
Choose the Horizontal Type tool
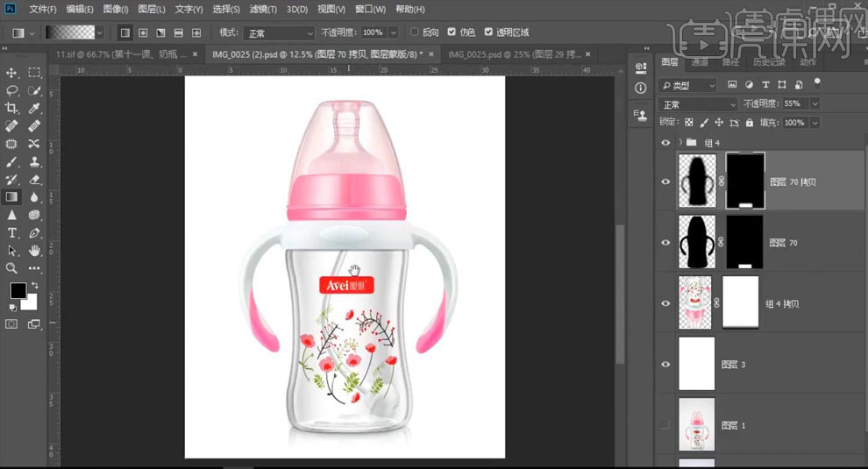[x=12, y=233]
